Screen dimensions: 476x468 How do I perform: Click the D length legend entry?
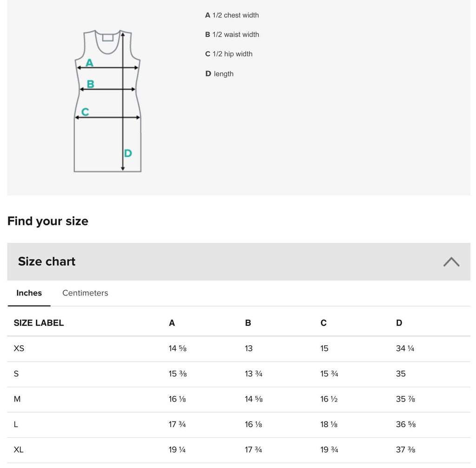pos(219,74)
